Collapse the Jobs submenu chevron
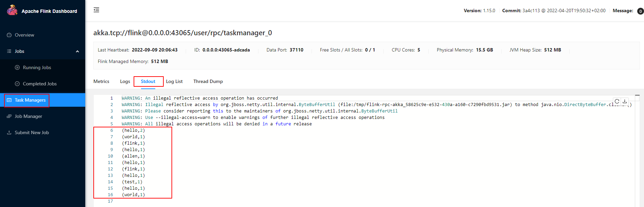 coord(77,51)
